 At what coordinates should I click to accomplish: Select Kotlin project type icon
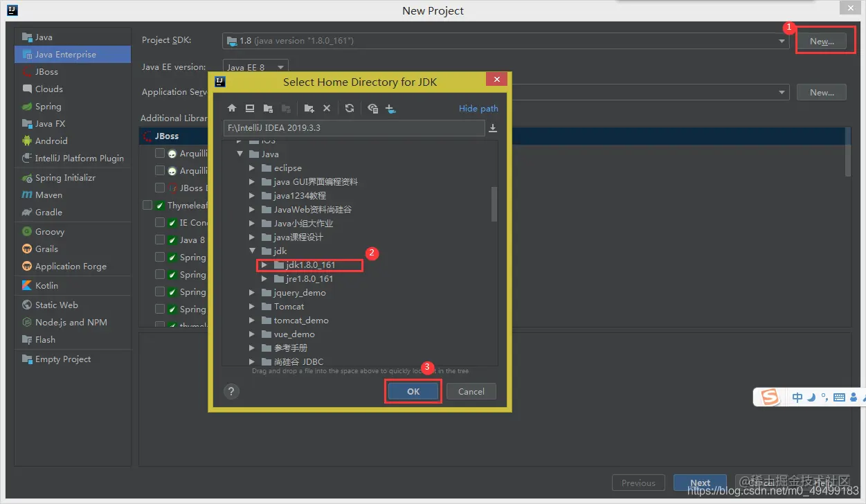point(27,285)
